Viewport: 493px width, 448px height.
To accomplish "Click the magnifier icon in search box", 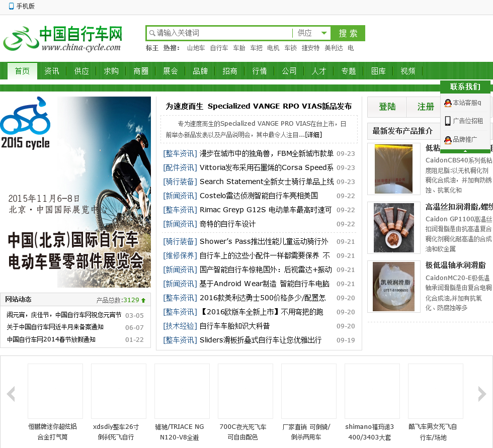I will coord(152,33).
